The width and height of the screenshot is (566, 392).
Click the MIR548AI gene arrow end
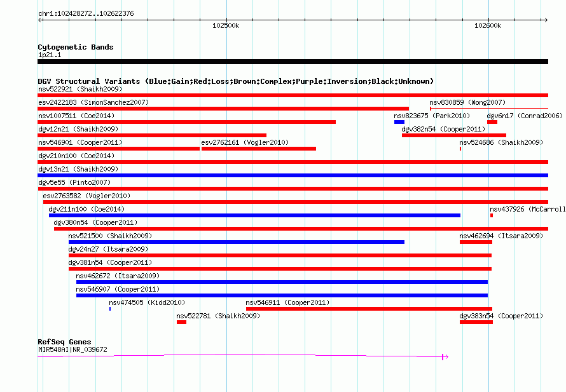445,356
